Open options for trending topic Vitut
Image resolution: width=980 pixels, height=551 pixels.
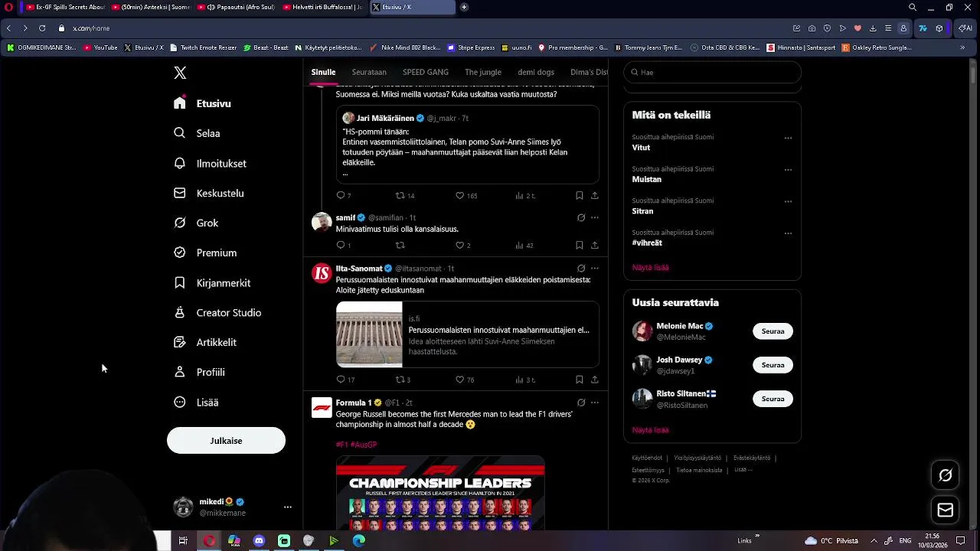coord(788,139)
